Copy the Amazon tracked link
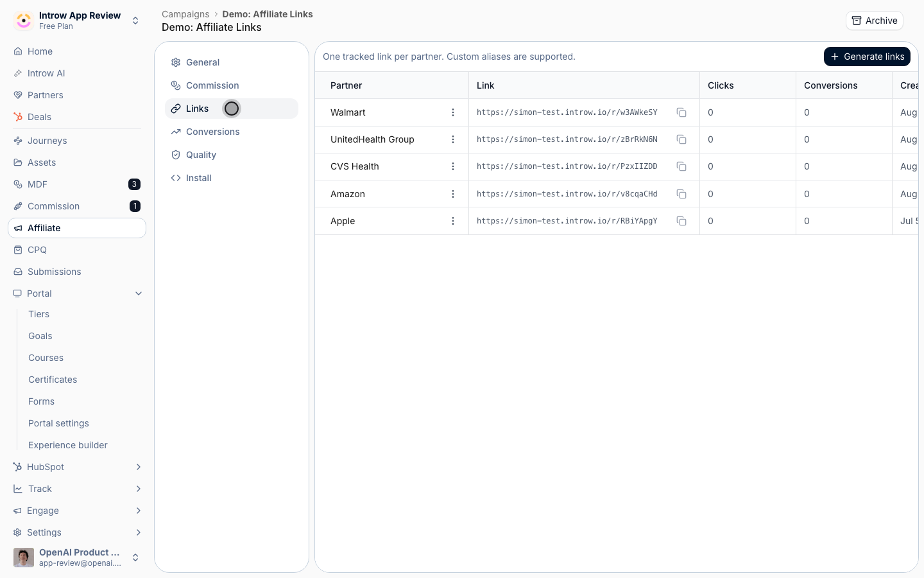The height and width of the screenshot is (578, 924). tap(681, 194)
